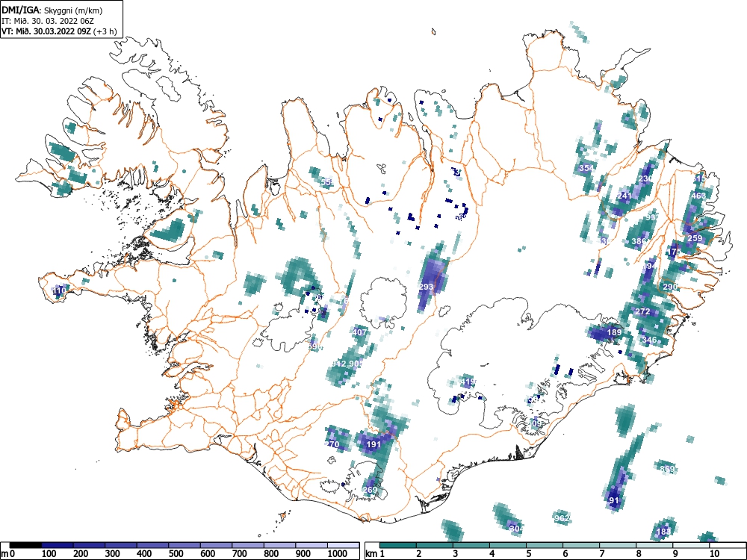Click the 'VT: Mið. 30.03.2022 09Z' line
This screenshot has height=560, width=747.
[46, 31]
